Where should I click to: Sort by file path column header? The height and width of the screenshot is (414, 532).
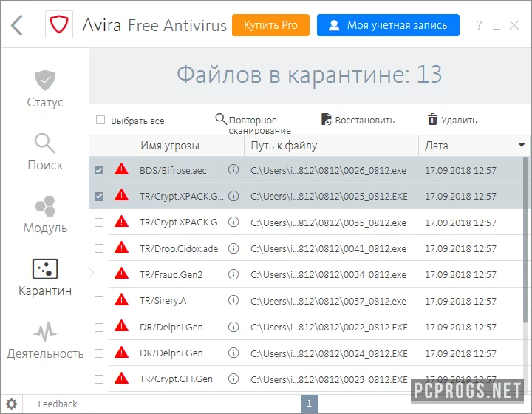[331, 146]
